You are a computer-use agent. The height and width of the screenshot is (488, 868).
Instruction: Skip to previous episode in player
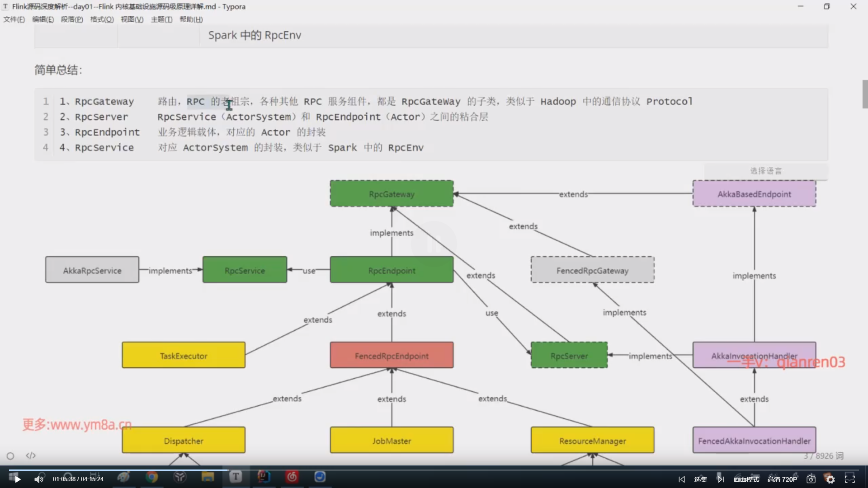click(x=682, y=479)
